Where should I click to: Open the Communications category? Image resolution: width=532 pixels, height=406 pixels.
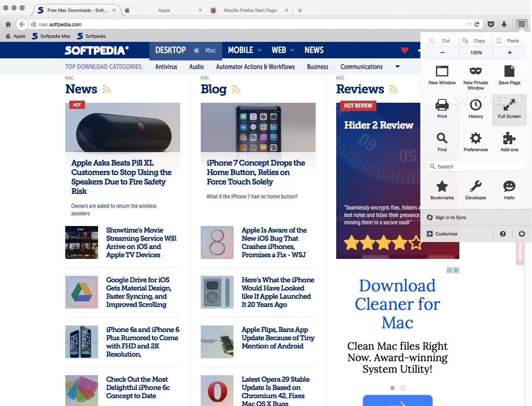pos(362,67)
